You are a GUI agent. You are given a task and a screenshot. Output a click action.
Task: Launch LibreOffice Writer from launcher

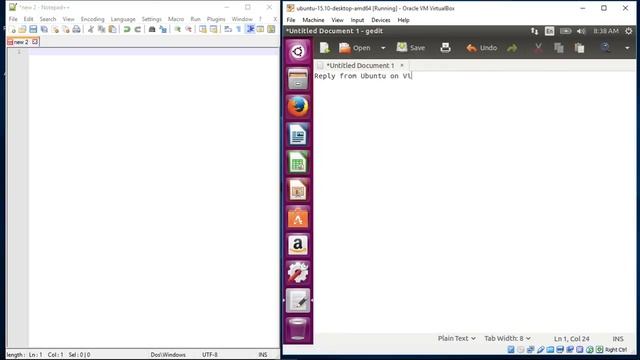coord(298,135)
